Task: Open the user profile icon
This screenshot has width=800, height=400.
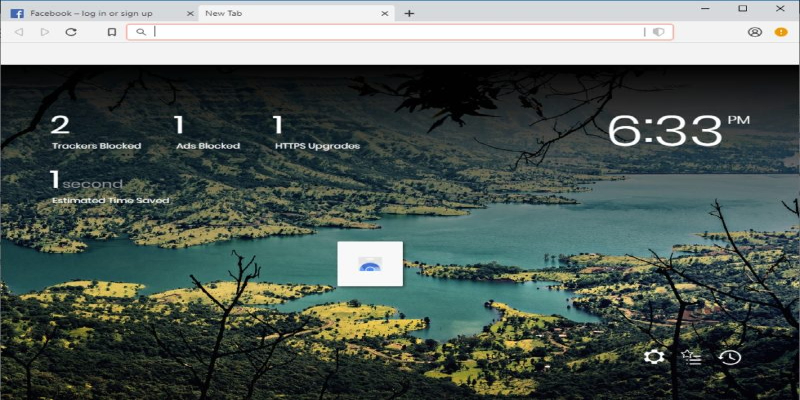Action: click(755, 32)
